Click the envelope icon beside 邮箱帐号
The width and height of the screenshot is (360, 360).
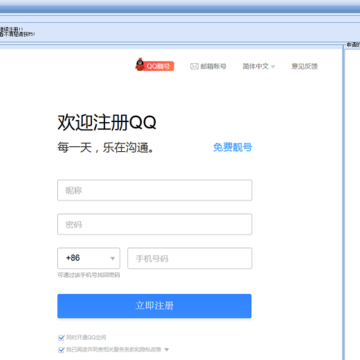click(x=194, y=66)
